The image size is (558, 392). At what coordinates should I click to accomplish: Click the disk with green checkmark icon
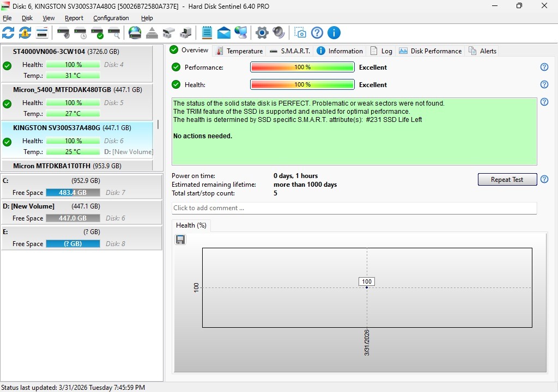(97, 33)
